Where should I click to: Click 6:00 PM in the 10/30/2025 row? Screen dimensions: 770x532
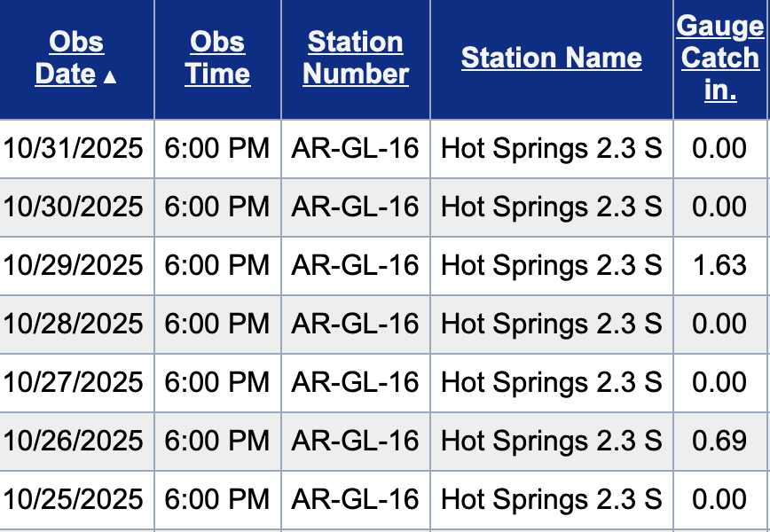(x=217, y=207)
